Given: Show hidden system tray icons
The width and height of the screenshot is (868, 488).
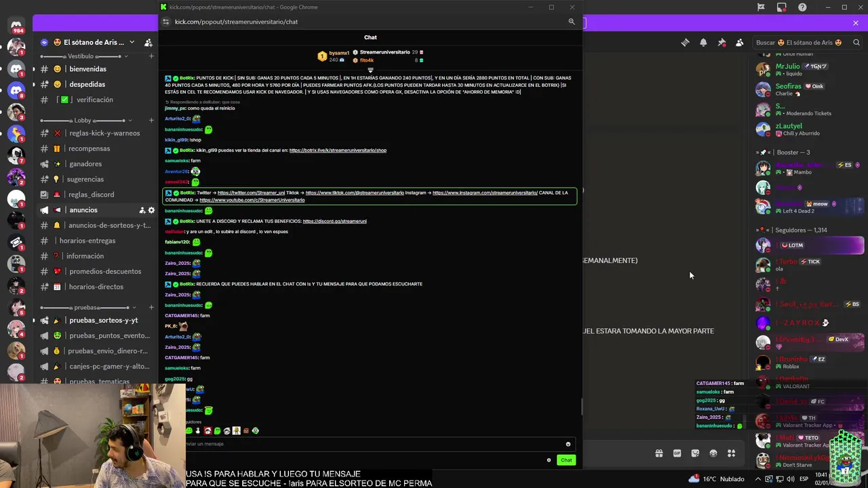Looking at the screenshot, I should pos(757,479).
